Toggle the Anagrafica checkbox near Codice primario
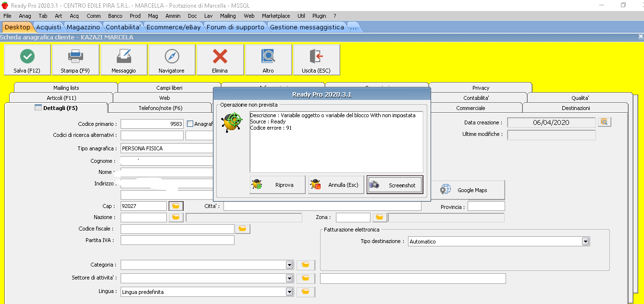This screenshot has width=644, height=304. point(190,124)
